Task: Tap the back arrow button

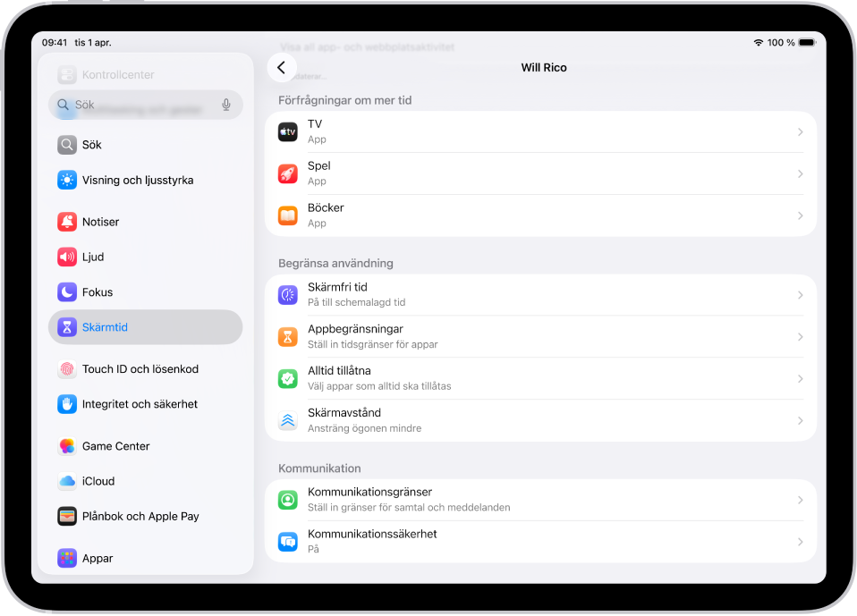Action: click(282, 68)
